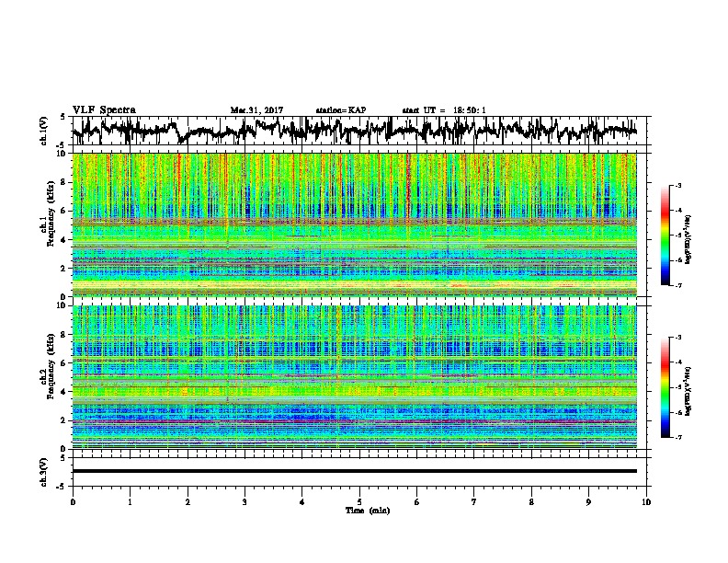Image resolution: width=728 pixels, height=563 pixels.
Task: Click the "ch.1(V)" waveform axis label
Action: pyautogui.click(x=44, y=131)
